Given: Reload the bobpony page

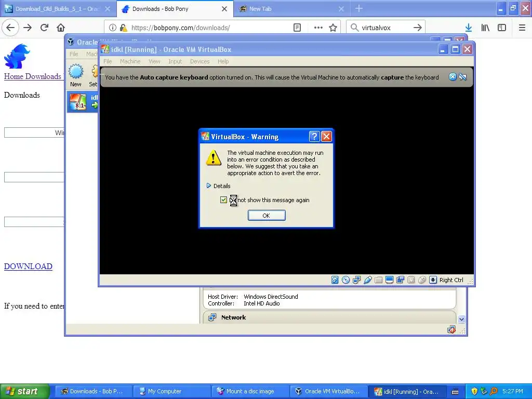Looking at the screenshot, I should [44, 28].
